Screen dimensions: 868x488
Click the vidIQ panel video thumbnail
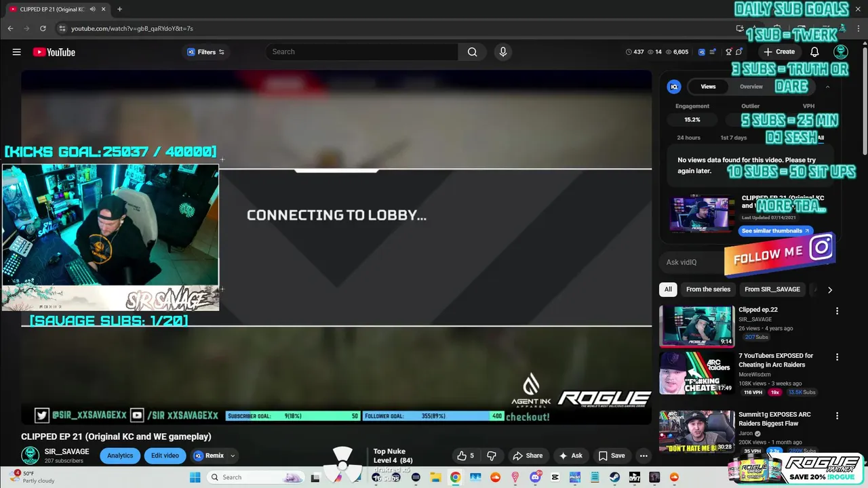point(701,213)
